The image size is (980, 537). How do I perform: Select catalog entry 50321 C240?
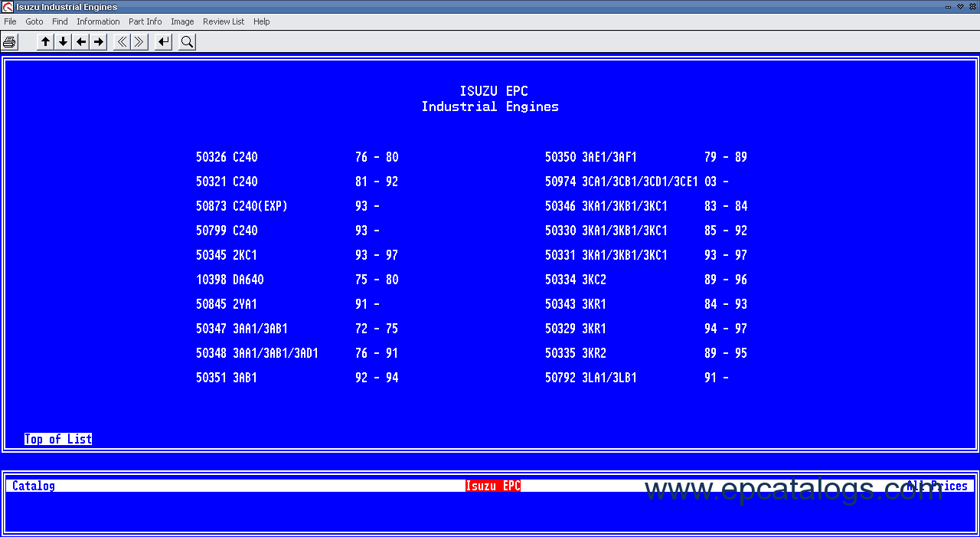297,182
